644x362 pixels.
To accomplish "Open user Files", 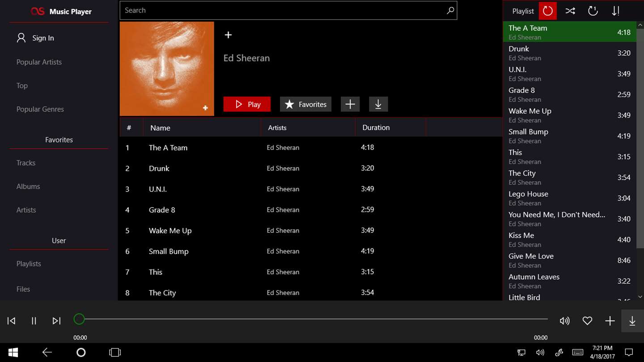I will pos(23,289).
